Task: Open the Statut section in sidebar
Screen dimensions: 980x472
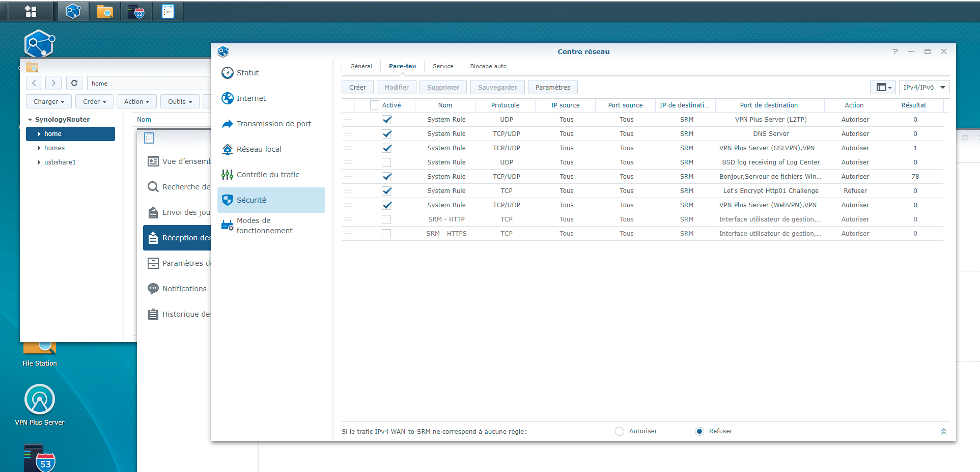Action: point(247,73)
